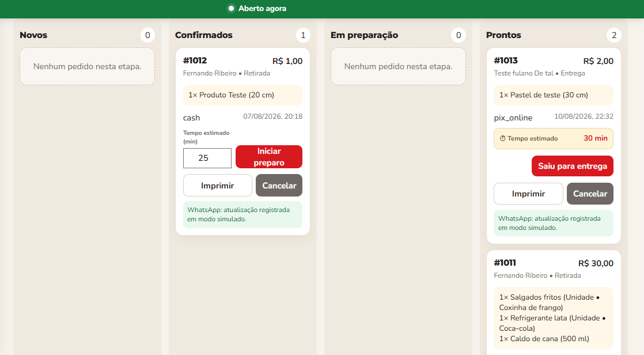
Task: Click the cash payment label
Action: [x=191, y=118]
